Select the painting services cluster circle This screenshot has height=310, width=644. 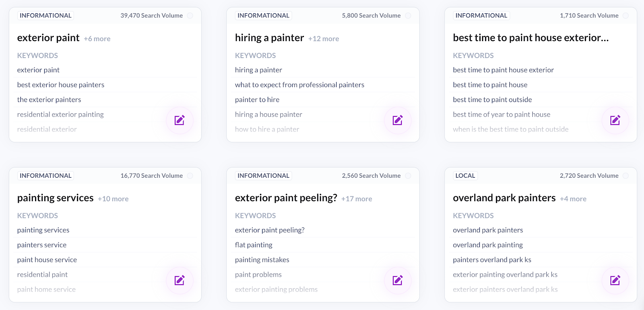pos(190,176)
